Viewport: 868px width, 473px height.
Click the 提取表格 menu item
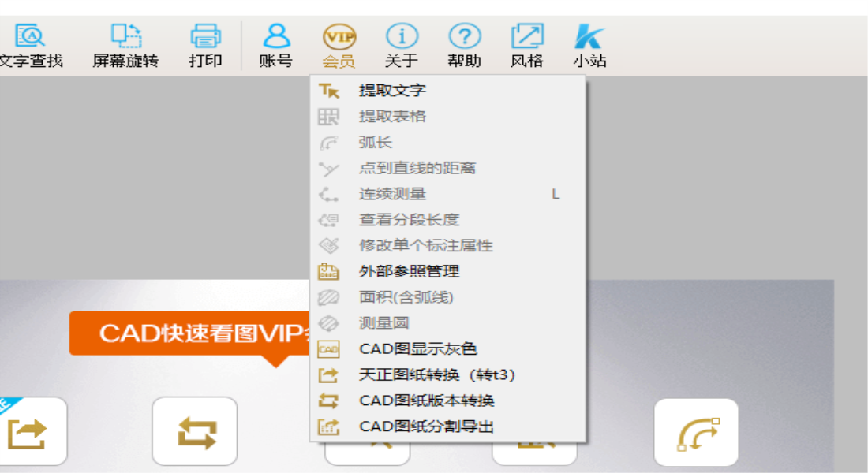(x=392, y=117)
